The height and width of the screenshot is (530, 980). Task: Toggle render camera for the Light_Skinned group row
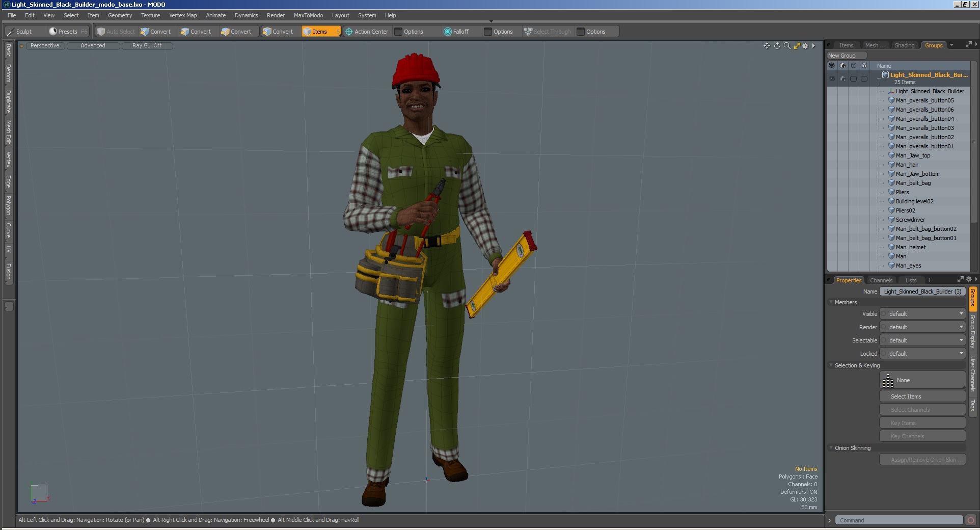[843, 79]
